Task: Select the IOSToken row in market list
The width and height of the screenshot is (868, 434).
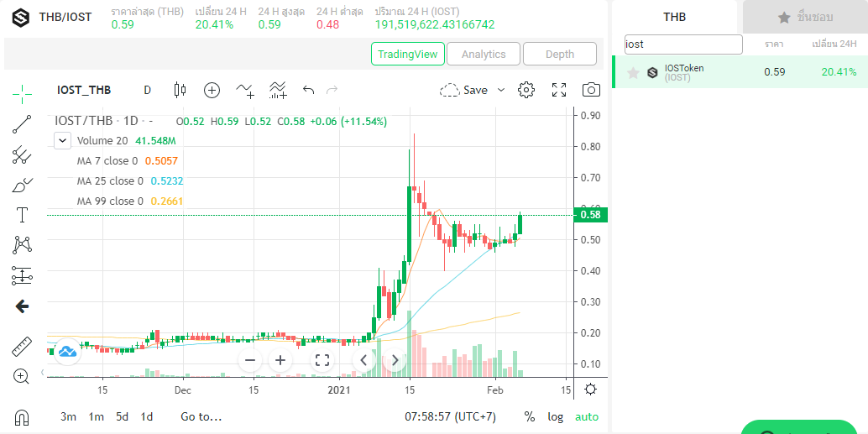Action: coord(740,72)
